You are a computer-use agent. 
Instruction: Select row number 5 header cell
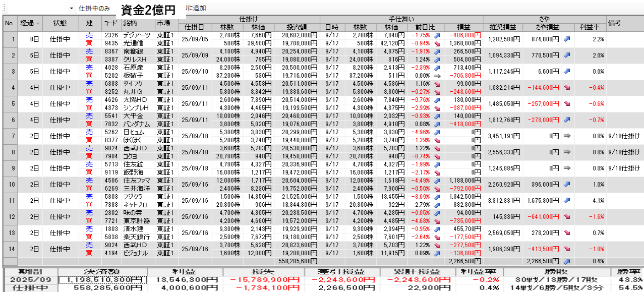[10, 104]
